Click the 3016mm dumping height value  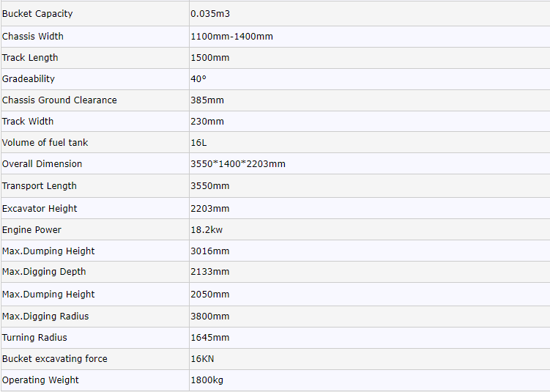pyautogui.click(x=209, y=251)
